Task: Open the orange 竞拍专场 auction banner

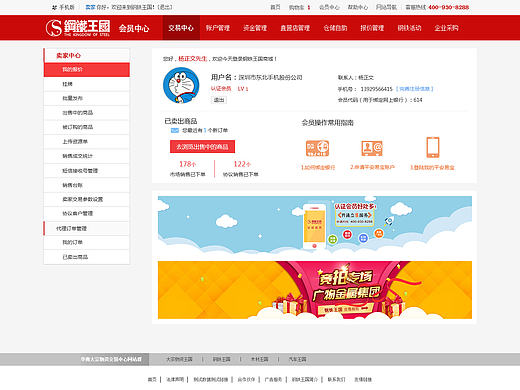Action: point(315,290)
